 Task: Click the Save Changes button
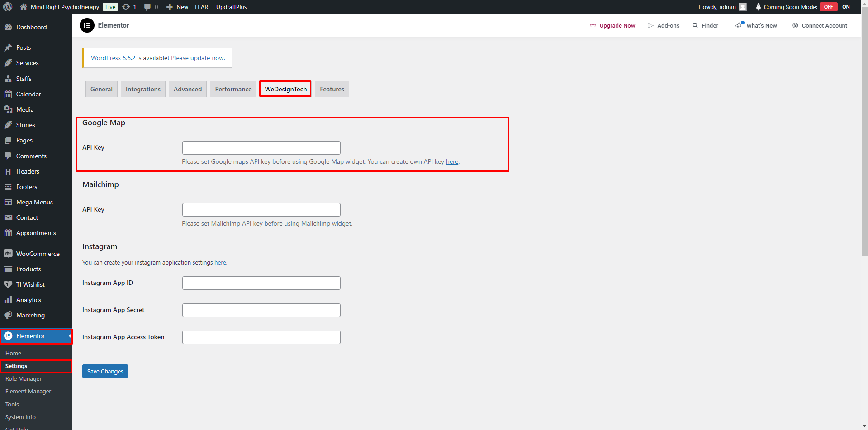point(105,371)
